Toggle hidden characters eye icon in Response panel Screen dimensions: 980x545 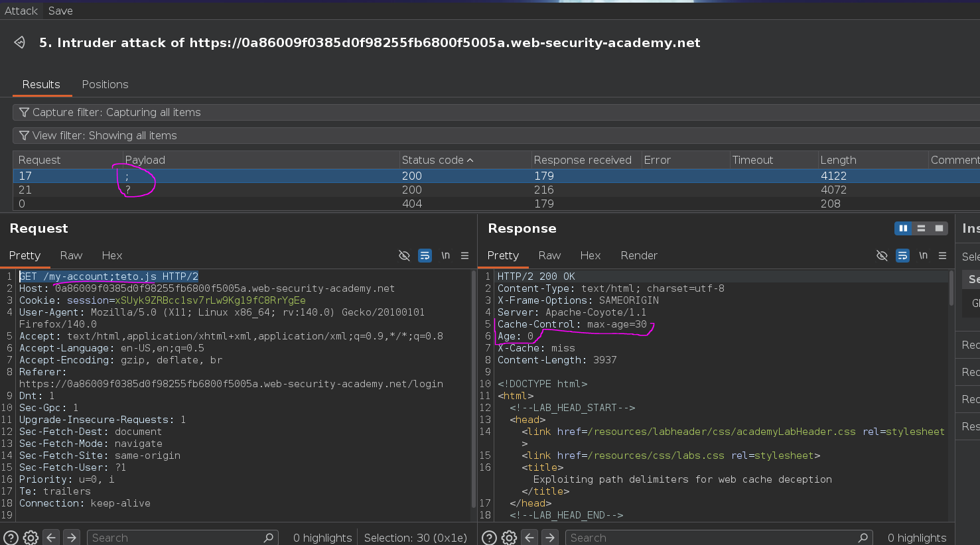coord(882,255)
